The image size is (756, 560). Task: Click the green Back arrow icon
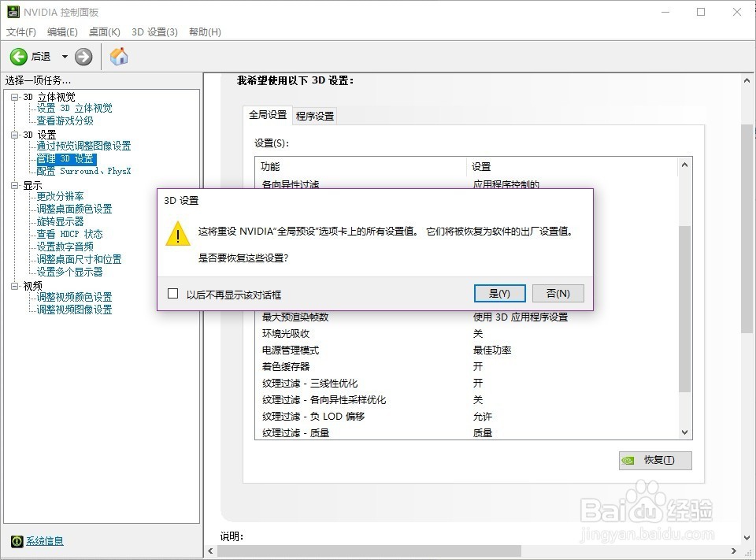click(18, 57)
